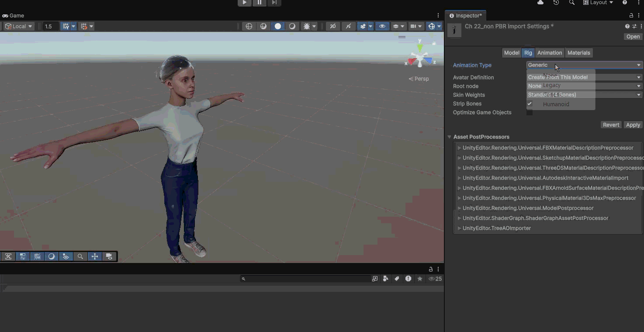Screen dimensions: 644x332
Task: Expand the UnityEditor.TreeAOImporter entry
Action: (x=459, y=228)
